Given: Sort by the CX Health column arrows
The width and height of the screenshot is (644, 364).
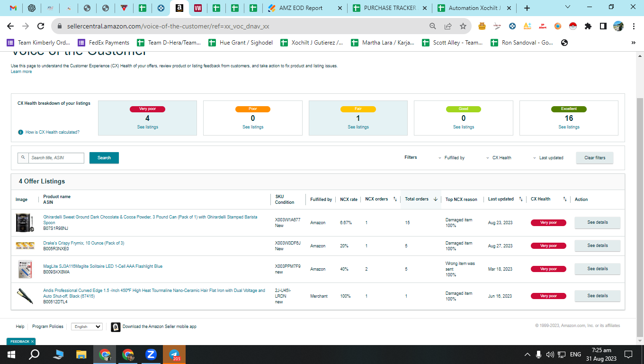Looking at the screenshot, I should [564, 199].
